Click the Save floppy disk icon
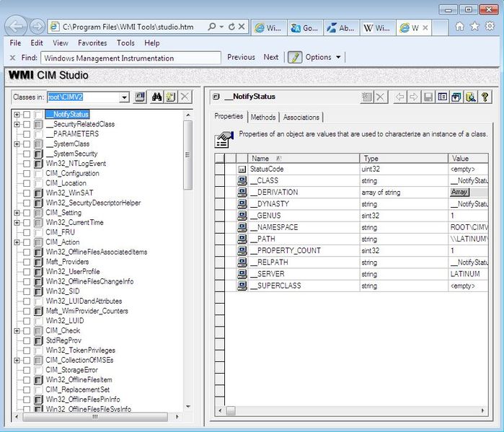The height and width of the screenshot is (432, 504). (428, 97)
